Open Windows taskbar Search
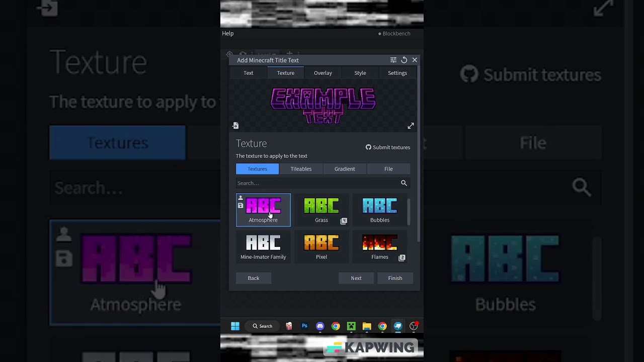 (x=263, y=326)
